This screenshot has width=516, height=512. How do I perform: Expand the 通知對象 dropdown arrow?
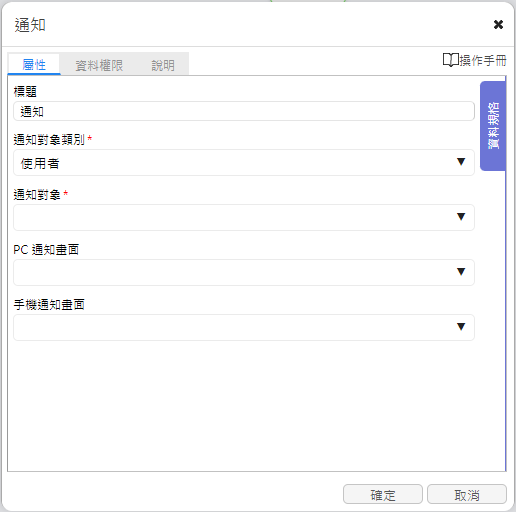(x=461, y=217)
